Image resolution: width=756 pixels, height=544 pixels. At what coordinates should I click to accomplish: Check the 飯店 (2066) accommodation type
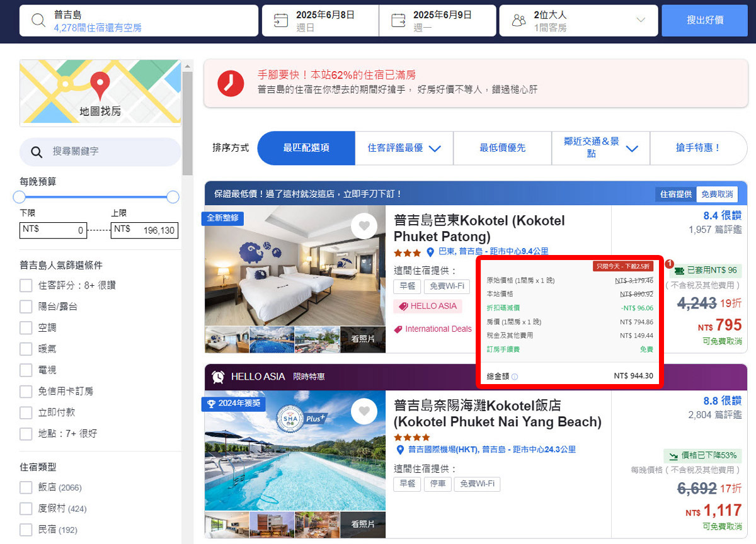pyautogui.click(x=26, y=487)
